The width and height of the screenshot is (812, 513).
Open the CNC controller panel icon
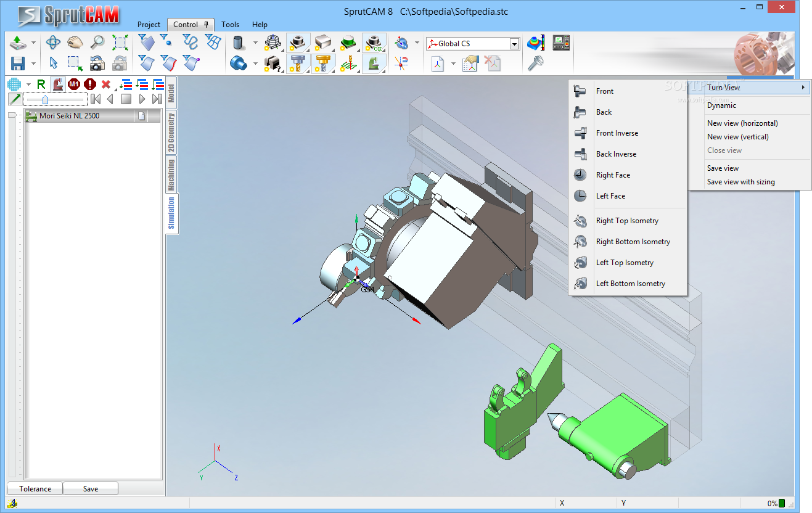tap(561, 43)
